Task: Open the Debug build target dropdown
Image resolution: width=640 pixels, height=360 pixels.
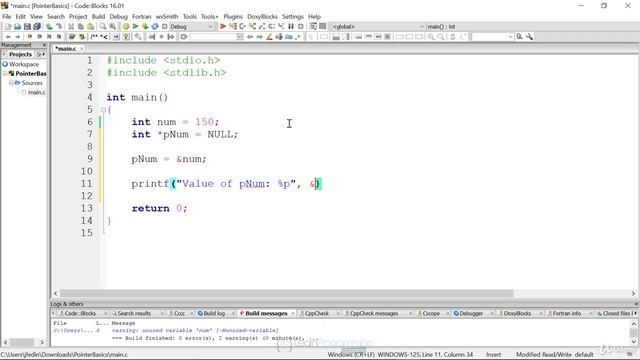Action: [192, 27]
